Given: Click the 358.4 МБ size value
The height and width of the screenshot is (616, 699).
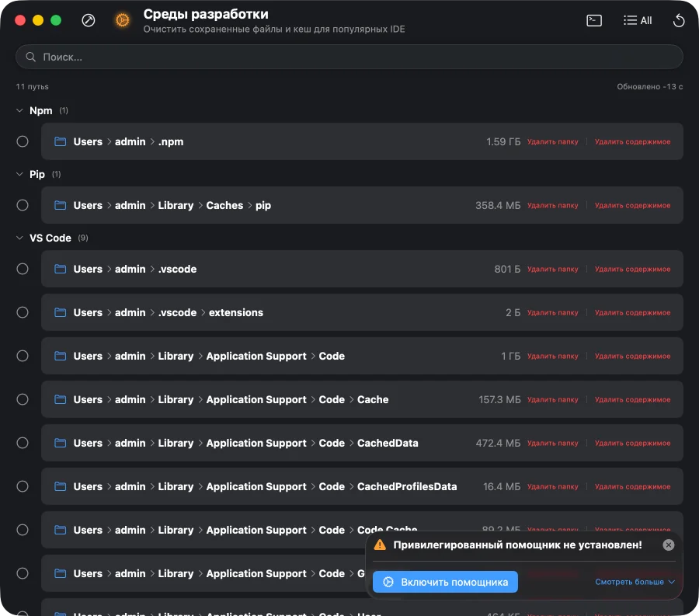Looking at the screenshot, I should (498, 206).
